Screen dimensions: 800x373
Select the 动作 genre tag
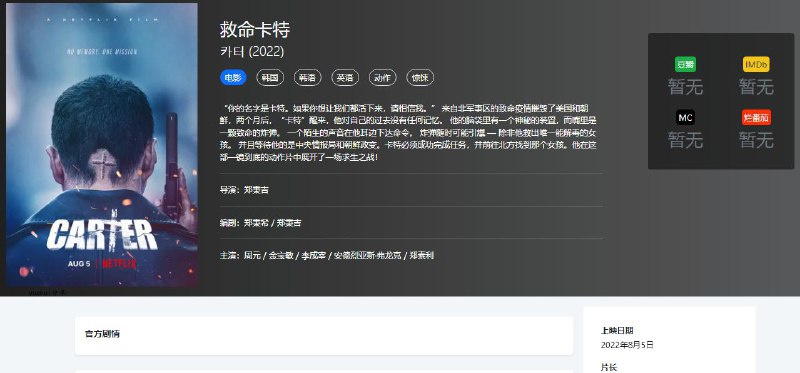click(x=382, y=78)
